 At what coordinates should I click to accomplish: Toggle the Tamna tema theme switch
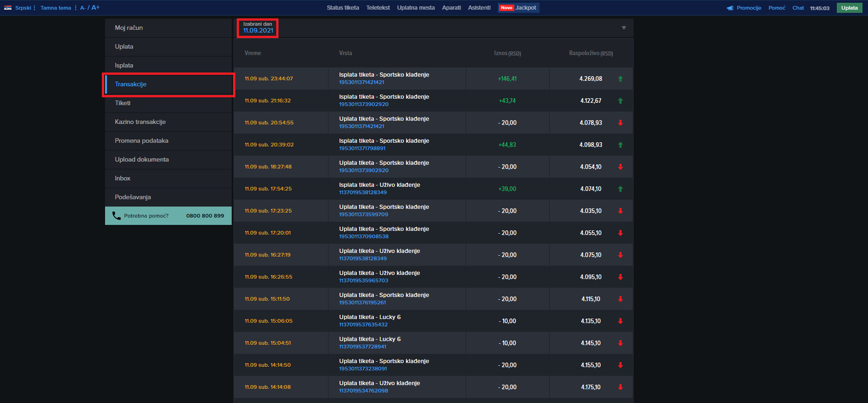(56, 8)
